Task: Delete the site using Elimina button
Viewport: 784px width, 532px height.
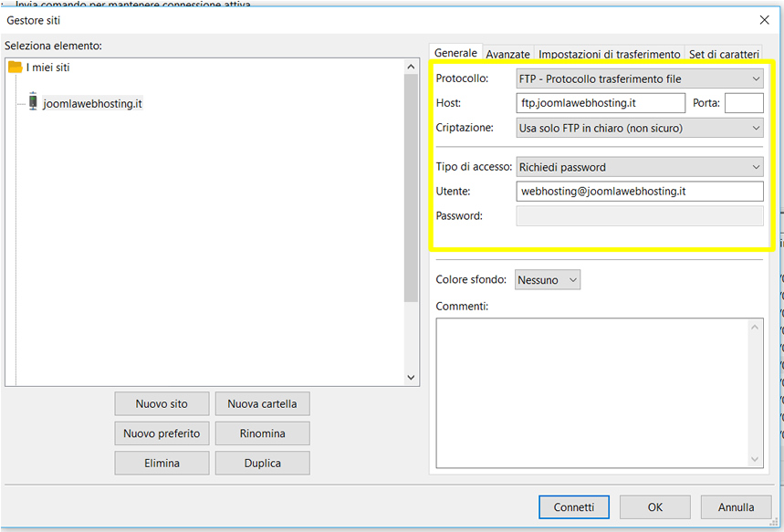Action: 162,464
